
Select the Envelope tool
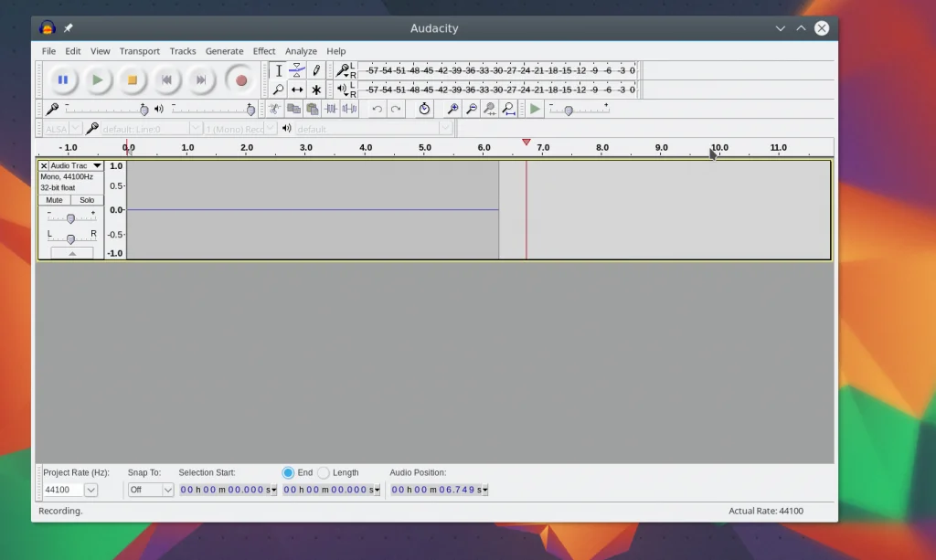297,70
